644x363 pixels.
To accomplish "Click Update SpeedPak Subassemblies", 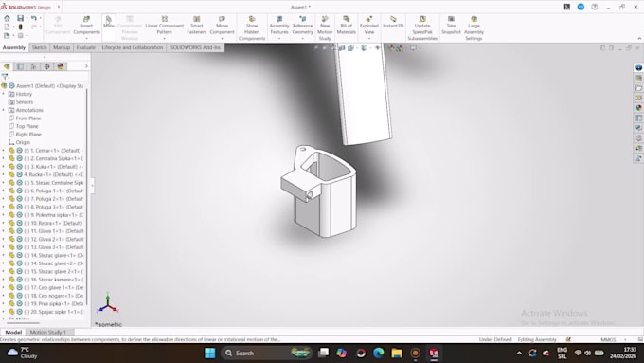I will tap(422, 28).
